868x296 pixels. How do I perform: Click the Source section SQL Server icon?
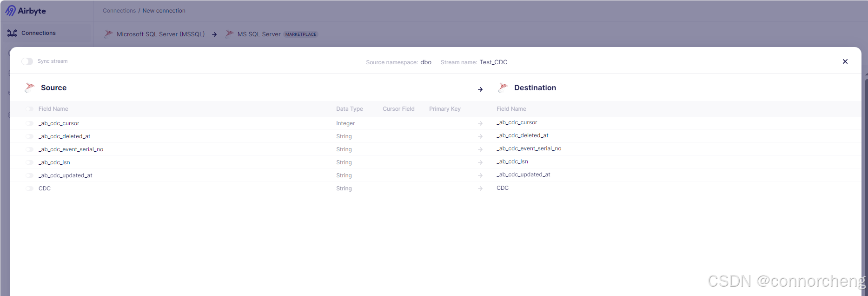click(x=30, y=87)
